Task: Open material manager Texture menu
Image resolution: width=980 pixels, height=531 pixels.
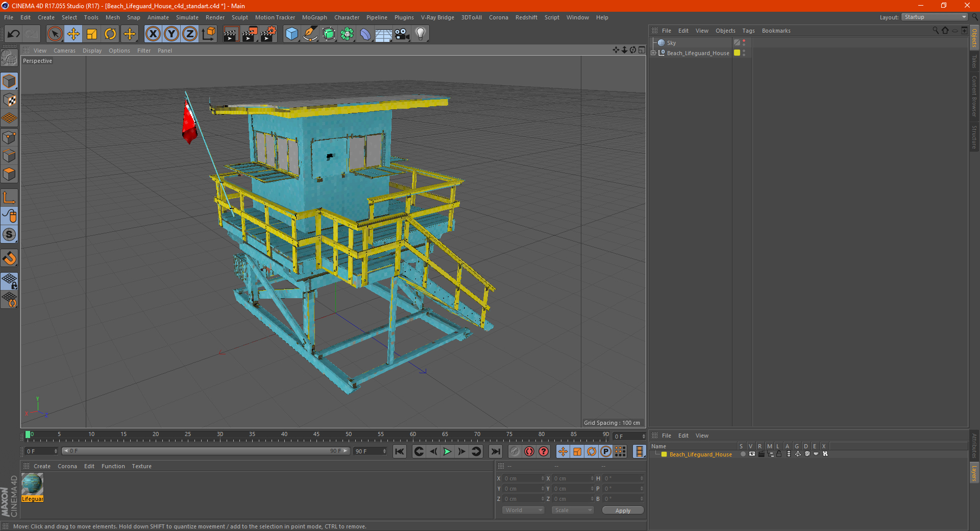Action: click(x=141, y=466)
